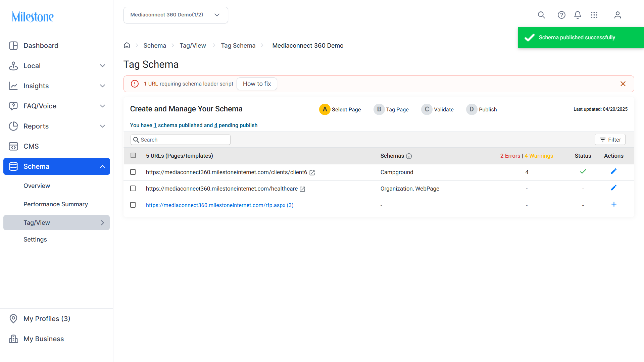Edit the clients/client6 schema with pencil icon
Viewport: 644px width, 362px height.
(x=614, y=171)
